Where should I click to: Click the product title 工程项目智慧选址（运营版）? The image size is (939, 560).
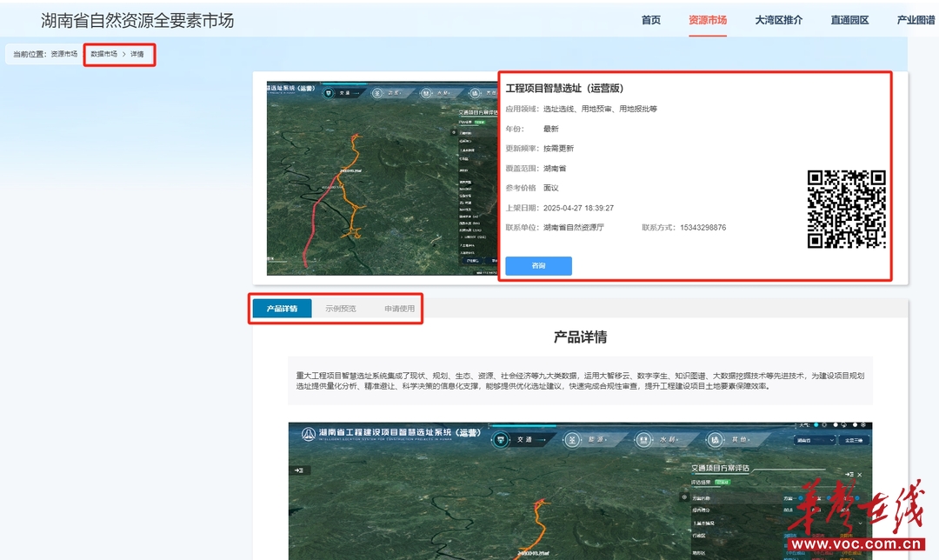click(x=564, y=88)
